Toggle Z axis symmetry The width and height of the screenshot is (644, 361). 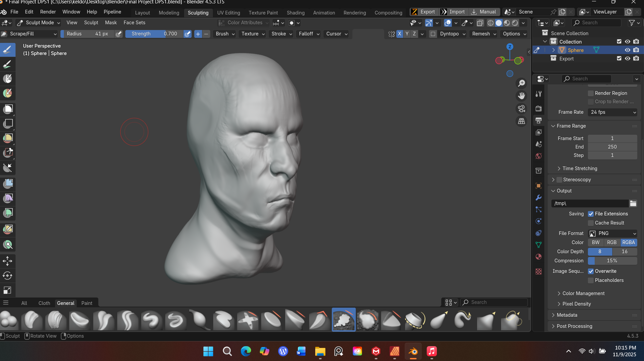click(x=415, y=34)
